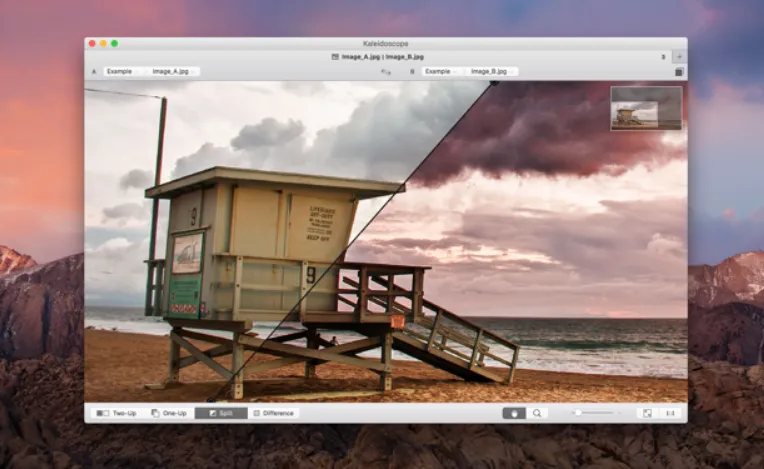Switch to Difference comparison view
The width and height of the screenshot is (764, 469).
(x=273, y=413)
